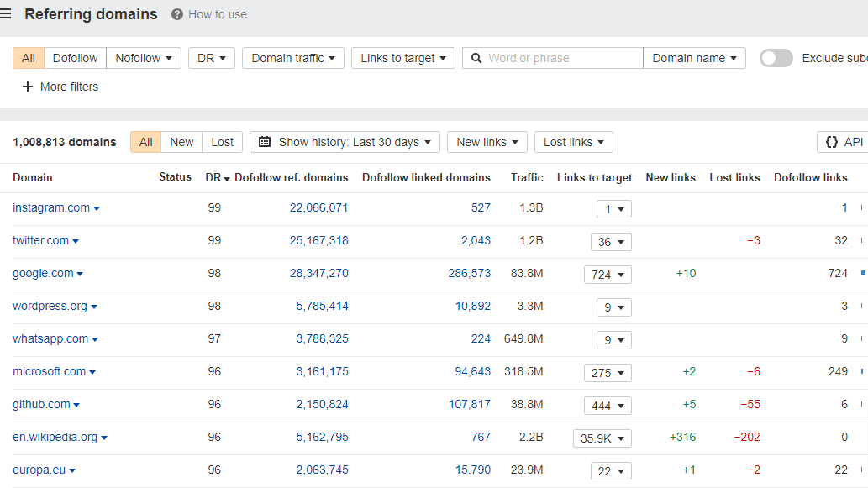Open the europa.eu domain link

coord(39,470)
